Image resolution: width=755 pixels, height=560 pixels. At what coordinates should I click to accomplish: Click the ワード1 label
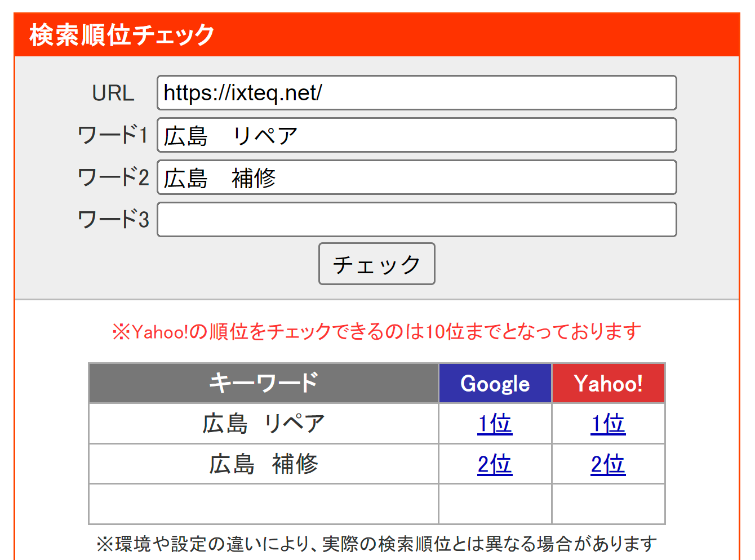[x=113, y=135]
